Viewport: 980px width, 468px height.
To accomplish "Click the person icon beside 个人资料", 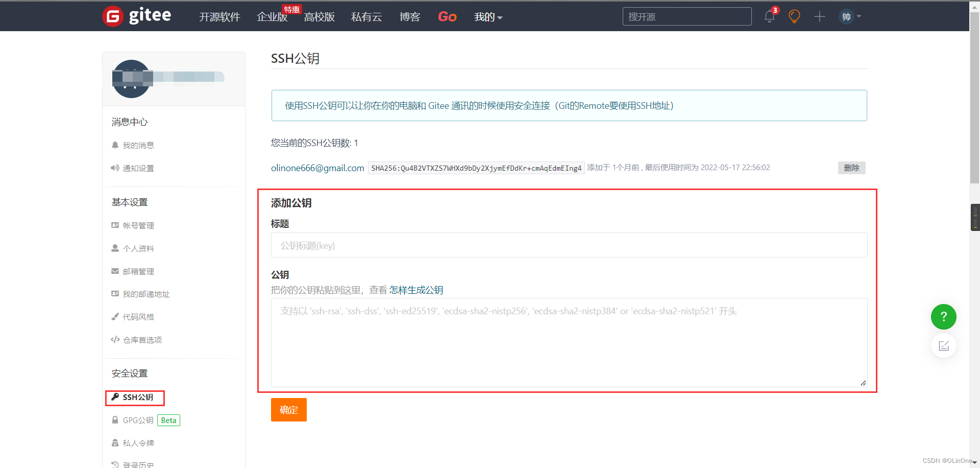I will click(115, 248).
